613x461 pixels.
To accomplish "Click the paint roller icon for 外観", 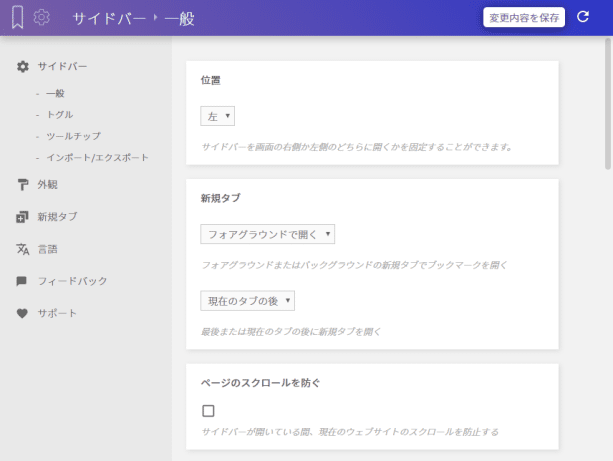I will click(x=23, y=185).
